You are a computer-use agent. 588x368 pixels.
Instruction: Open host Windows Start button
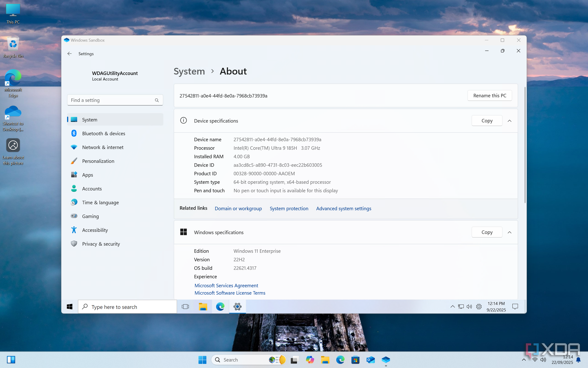(x=202, y=360)
